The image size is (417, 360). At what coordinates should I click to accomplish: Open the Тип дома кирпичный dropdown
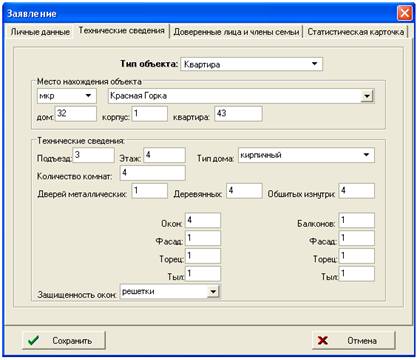366,155
